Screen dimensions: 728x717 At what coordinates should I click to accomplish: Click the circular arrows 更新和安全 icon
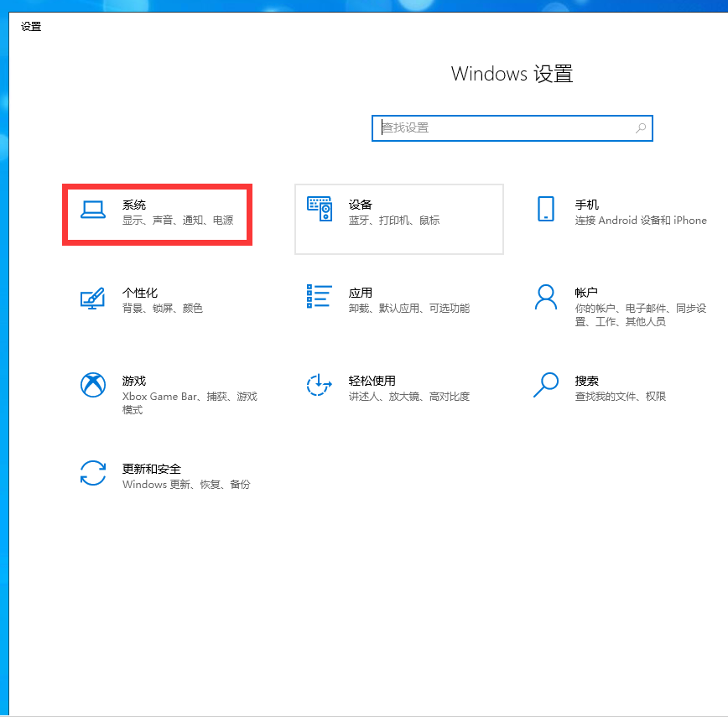(93, 473)
